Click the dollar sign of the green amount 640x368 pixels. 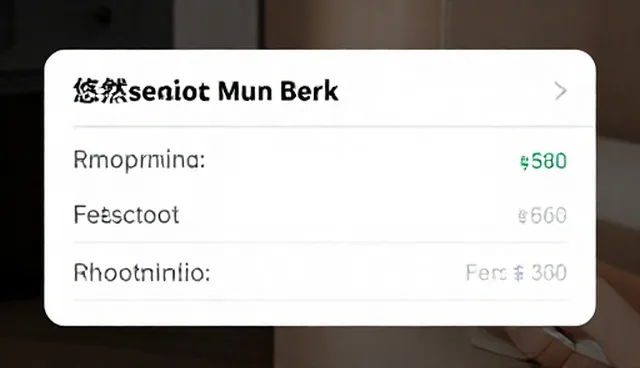[x=524, y=162]
